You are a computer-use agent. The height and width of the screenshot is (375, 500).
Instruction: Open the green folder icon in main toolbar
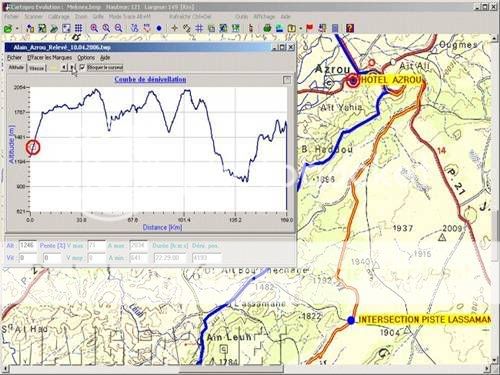coord(8,28)
